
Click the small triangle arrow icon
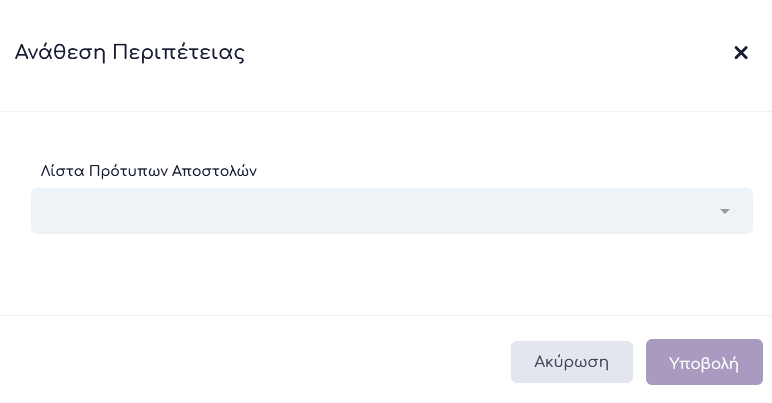pyautogui.click(x=725, y=211)
